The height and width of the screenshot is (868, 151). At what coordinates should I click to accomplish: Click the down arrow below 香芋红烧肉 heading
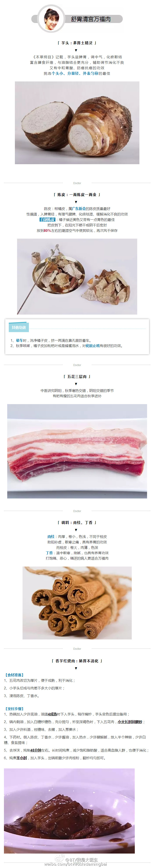point(76,668)
